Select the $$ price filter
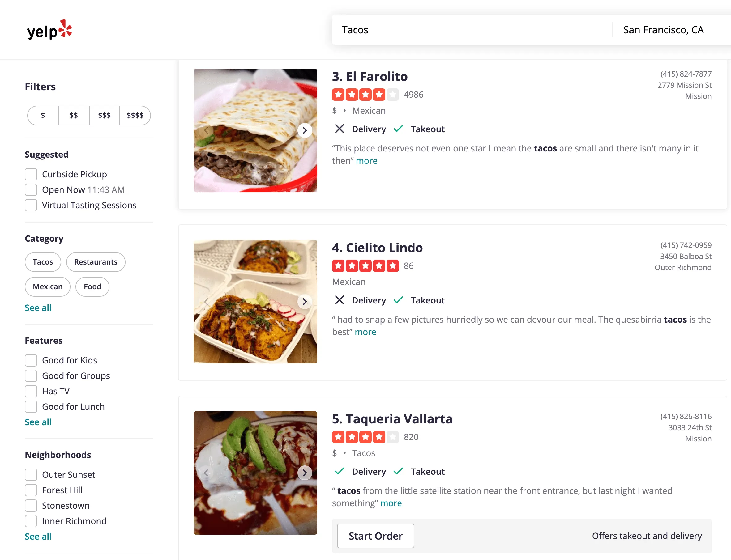Screen dimensions: 731x560 (x=73, y=115)
